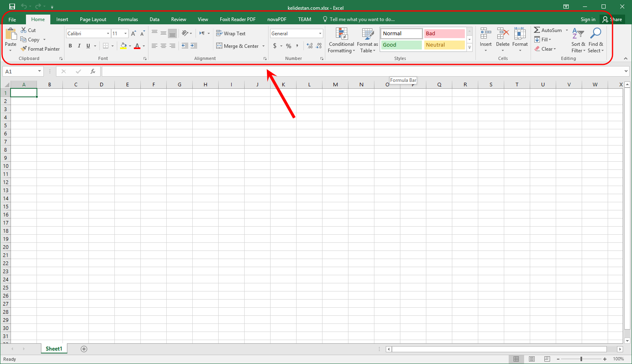Align text right in cell

click(172, 46)
